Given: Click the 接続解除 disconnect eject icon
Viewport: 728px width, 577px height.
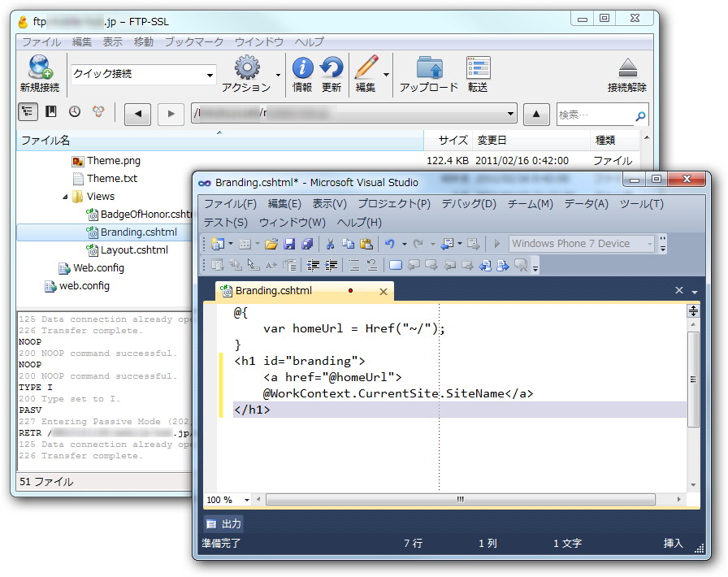Looking at the screenshot, I should point(627,67).
